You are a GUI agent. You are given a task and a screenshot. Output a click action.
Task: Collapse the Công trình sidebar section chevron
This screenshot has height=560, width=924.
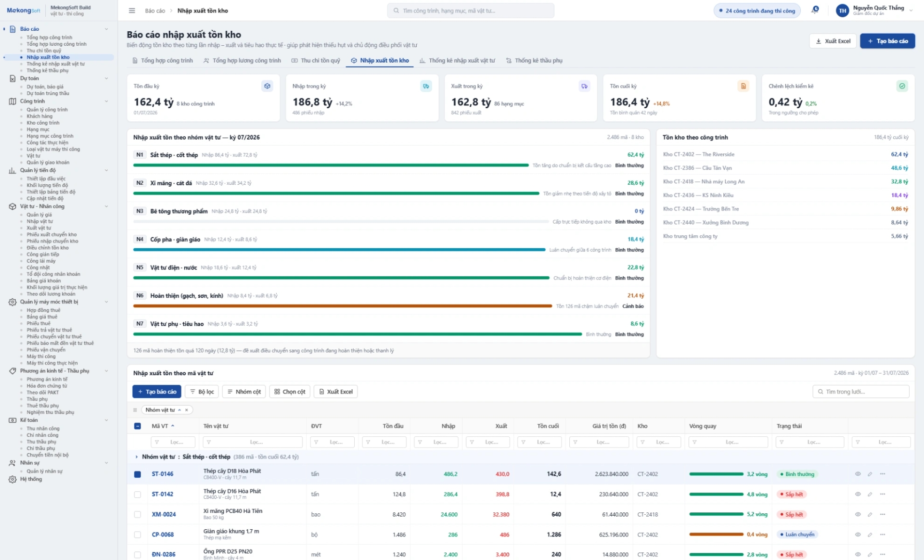(106, 102)
